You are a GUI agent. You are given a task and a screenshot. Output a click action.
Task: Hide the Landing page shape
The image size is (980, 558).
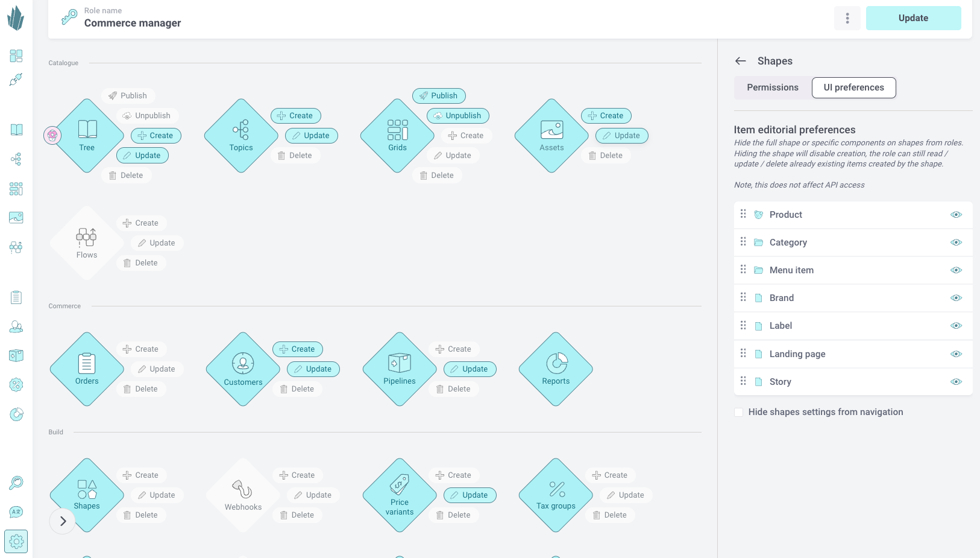(x=956, y=354)
